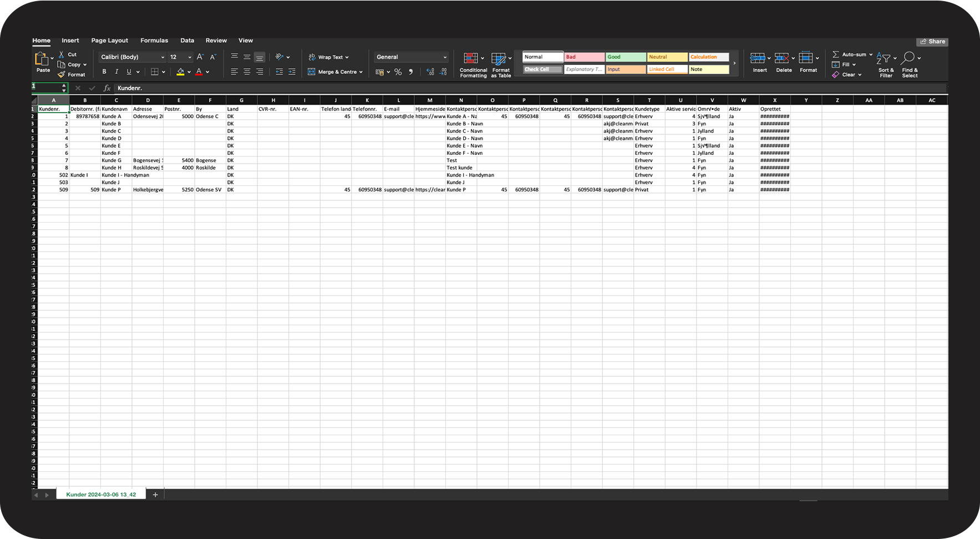Open Conditional Formatting
Screen dimensions: 980x539
click(473, 65)
